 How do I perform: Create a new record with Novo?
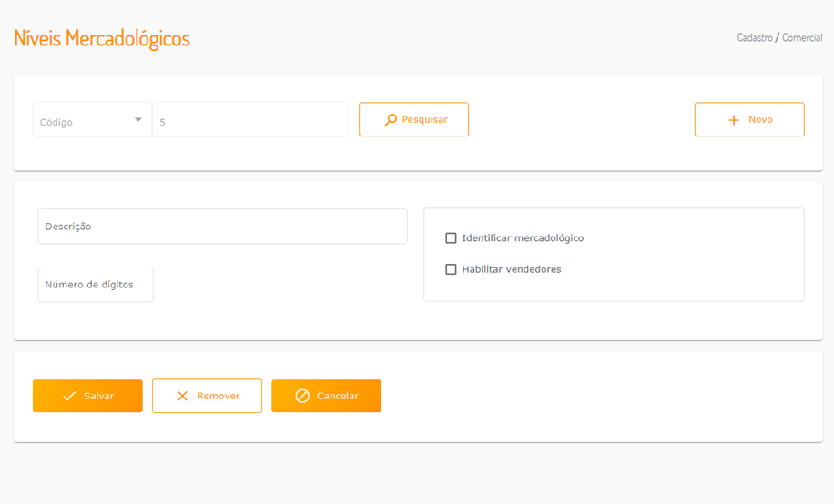749,120
